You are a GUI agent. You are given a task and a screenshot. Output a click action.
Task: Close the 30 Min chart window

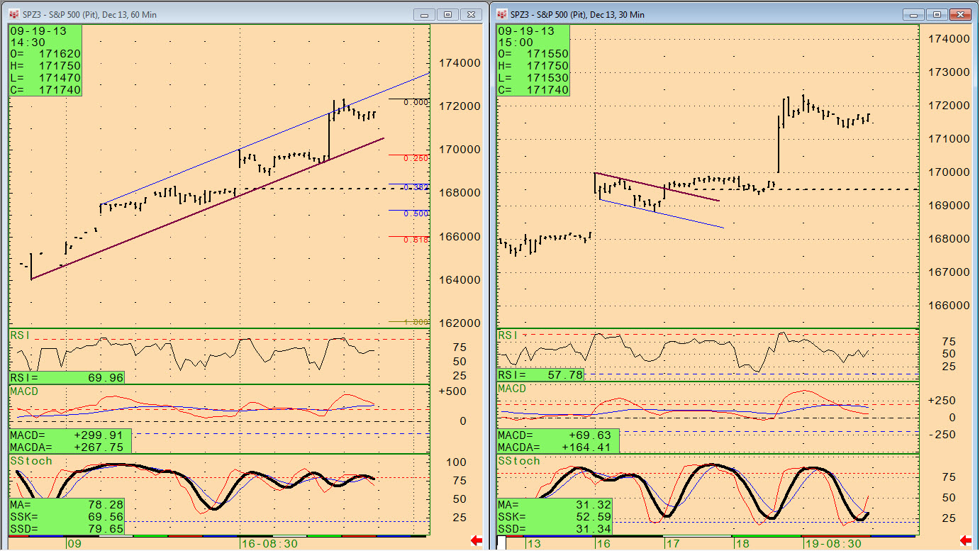(x=959, y=14)
